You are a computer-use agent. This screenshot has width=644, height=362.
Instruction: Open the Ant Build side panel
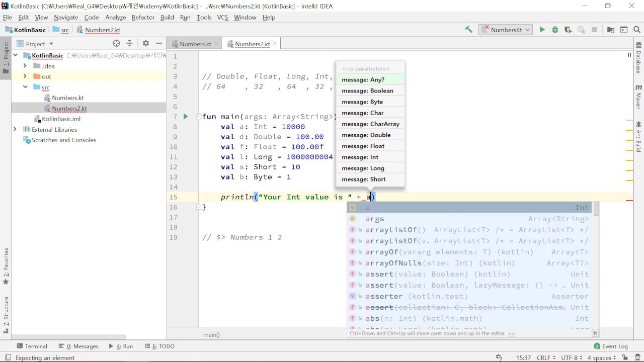tap(638, 137)
